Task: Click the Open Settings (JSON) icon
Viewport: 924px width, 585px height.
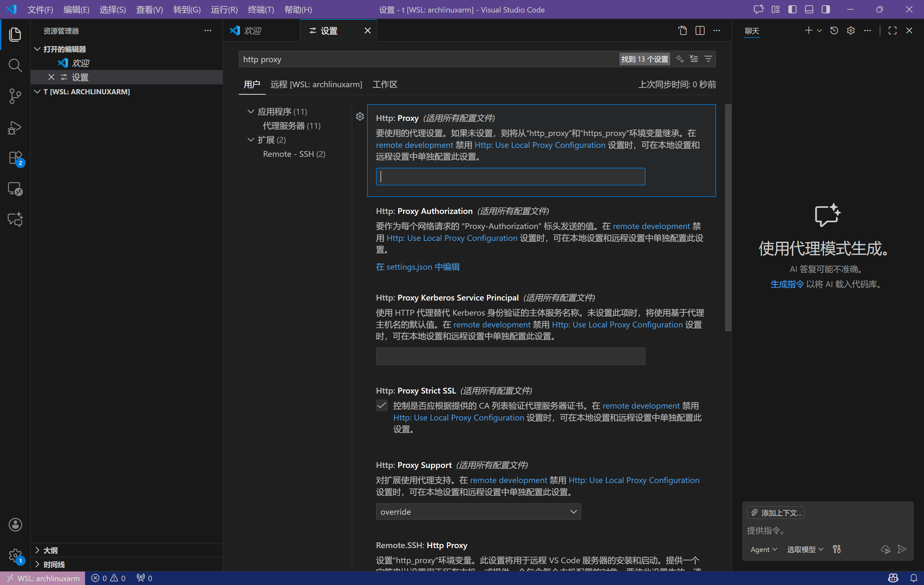Action: coord(682,31)
